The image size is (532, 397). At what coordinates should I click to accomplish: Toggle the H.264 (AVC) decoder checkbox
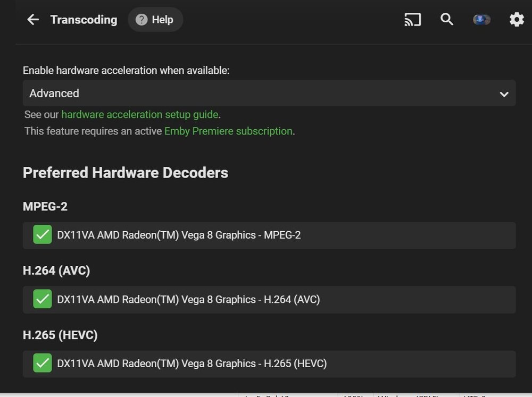[x=43, y=299]
